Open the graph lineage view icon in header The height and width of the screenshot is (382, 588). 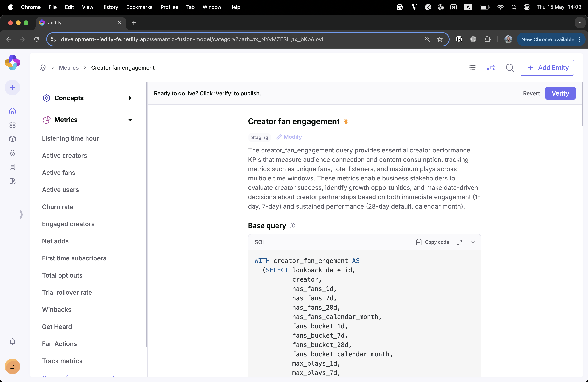491,68
